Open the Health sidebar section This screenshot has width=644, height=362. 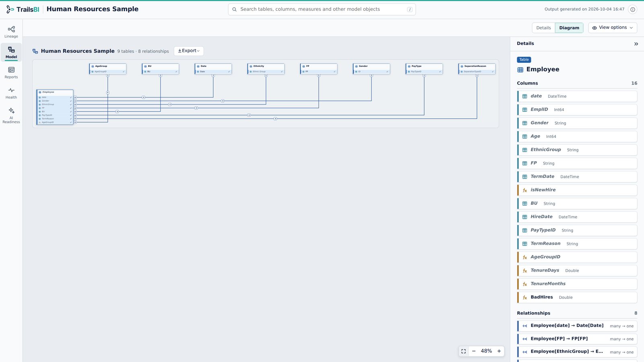[x=11, y=93]
